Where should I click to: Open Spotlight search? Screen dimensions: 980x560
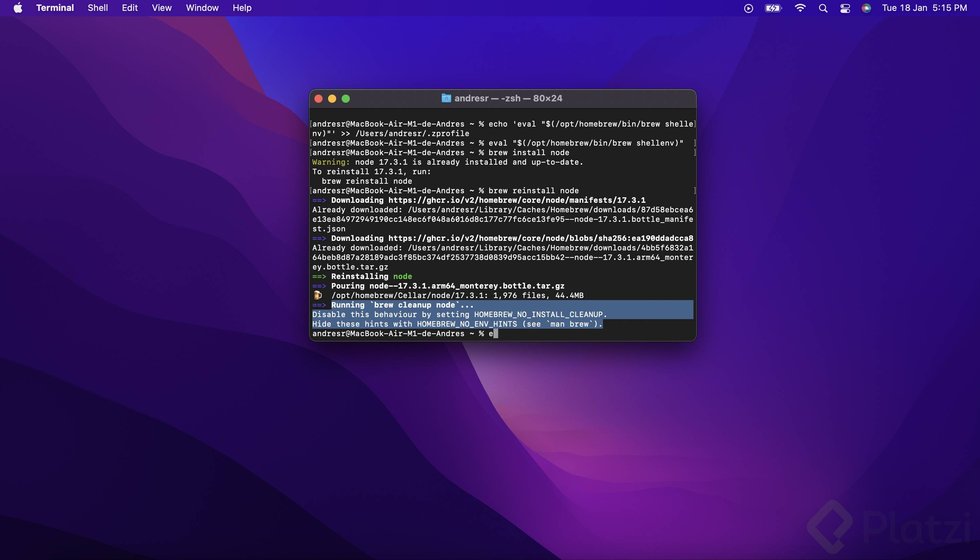point(823,8)
